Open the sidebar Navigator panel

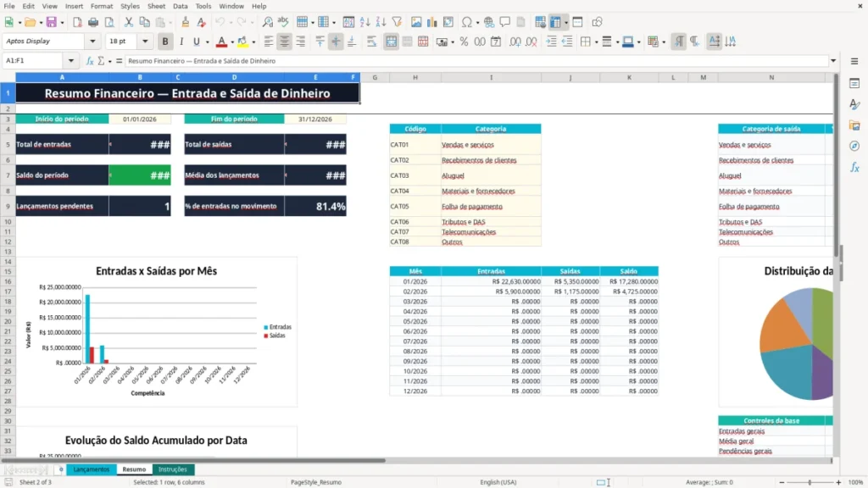pyautogui.click(x=854, y=146)
